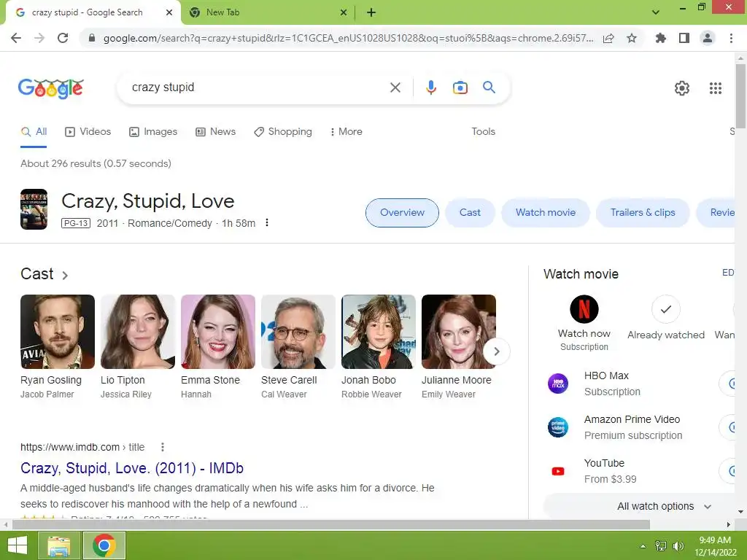Click the volume speaker tray icon
The image size is (747, 560).
[678, 545]
